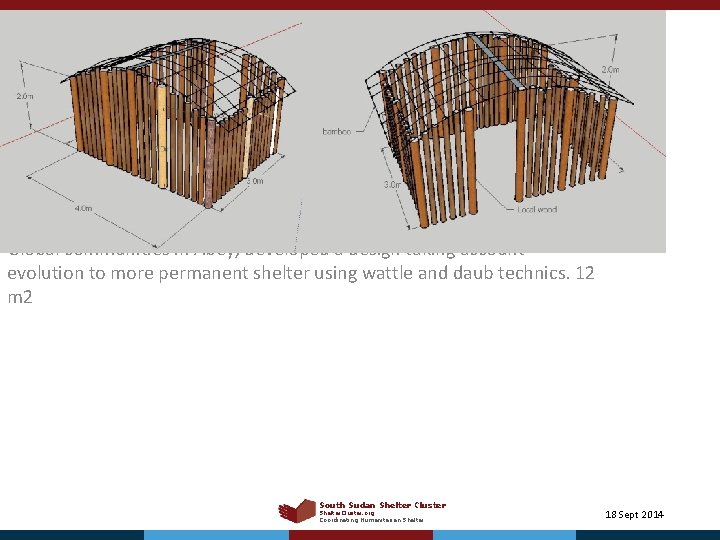Click the "3.0m" label on the right shelter
Image resolution: width=720 pixels, height=540 pixels.
click(x=393, y=185)
